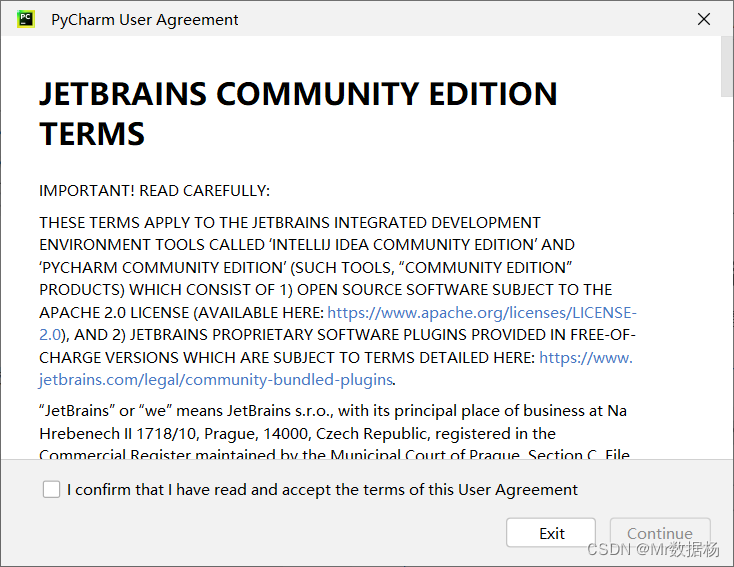Click the text 'IMPORTANT! READ CAREFULLY:'
This screenshot has width=734, height=567.
[x=154, y=191]
